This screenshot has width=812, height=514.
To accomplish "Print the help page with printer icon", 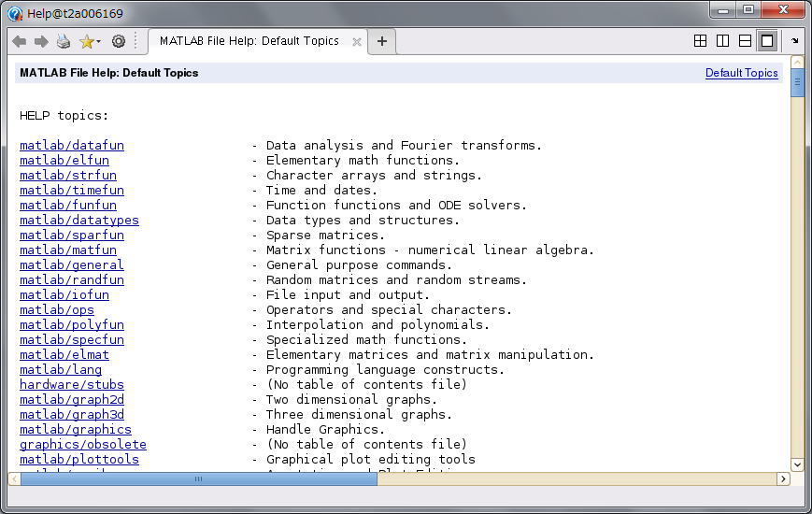I will point(64,41).
